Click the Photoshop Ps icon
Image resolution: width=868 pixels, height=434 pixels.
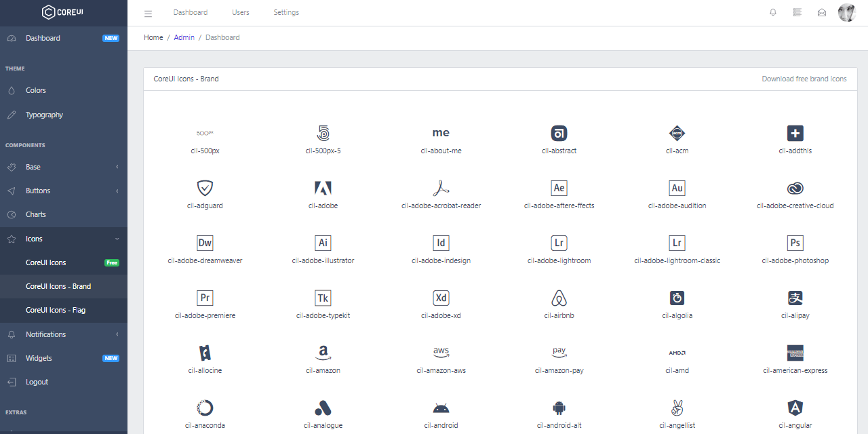pyautogui.click(x=795, y=243)
